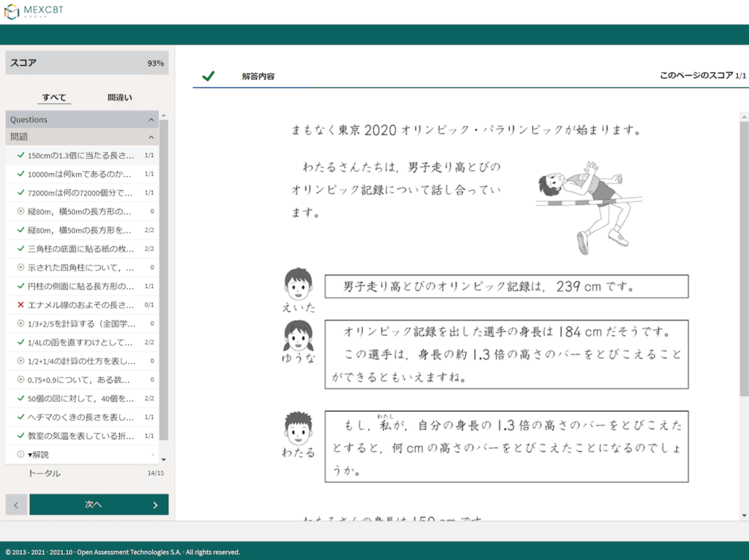Click content pane scroll-up arrow
The height and width of the screenshot is (560, 749).
[x=744, y=116]
